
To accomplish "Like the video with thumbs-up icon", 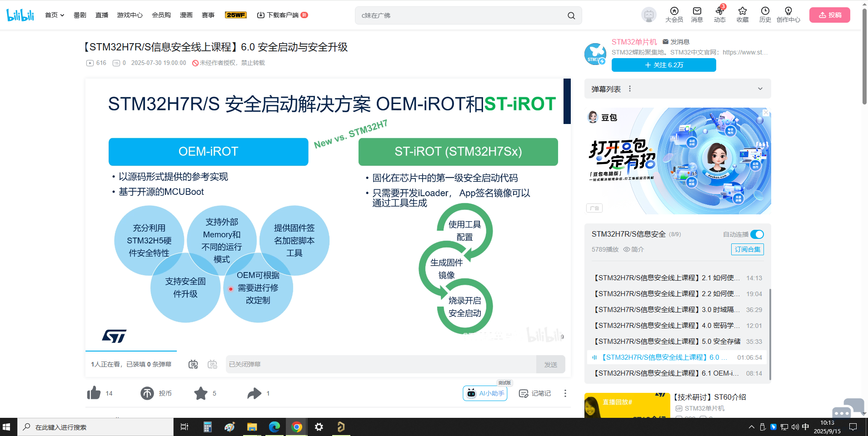I will (94, 393).
